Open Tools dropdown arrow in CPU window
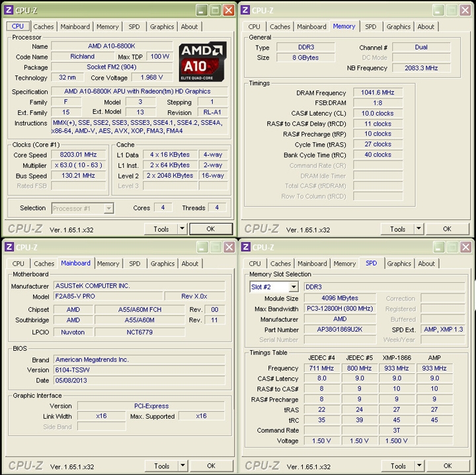Screen dimensions: 476x475 click(182, 229)
